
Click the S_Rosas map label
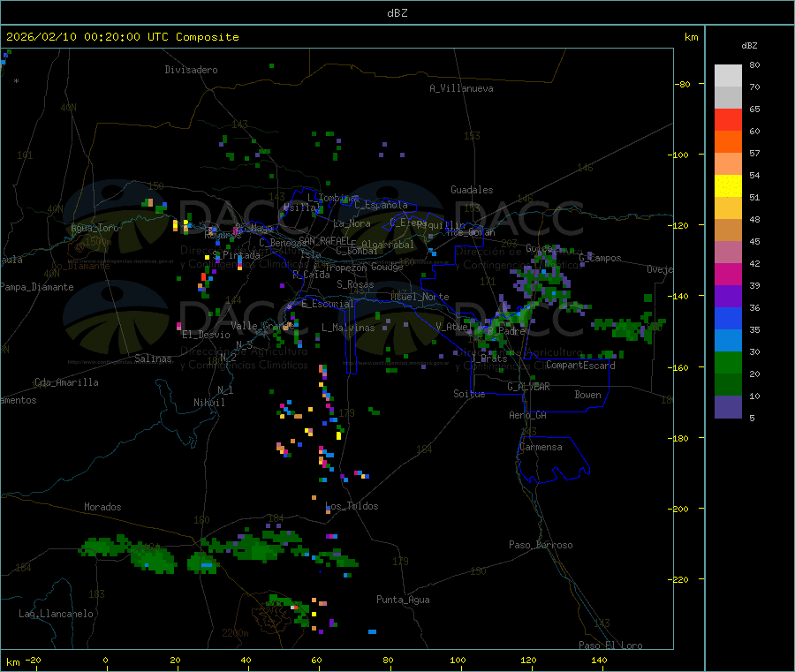coord(355,284)
